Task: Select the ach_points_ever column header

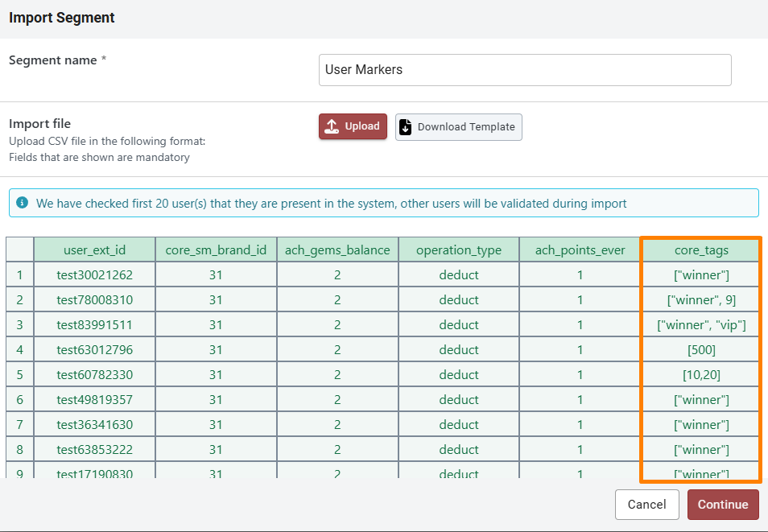Action: [580, 250]
